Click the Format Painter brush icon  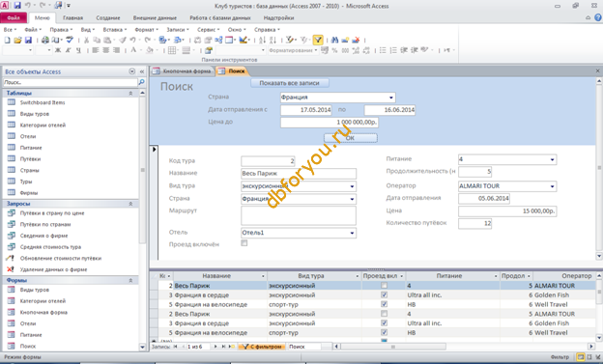point(123,40)
